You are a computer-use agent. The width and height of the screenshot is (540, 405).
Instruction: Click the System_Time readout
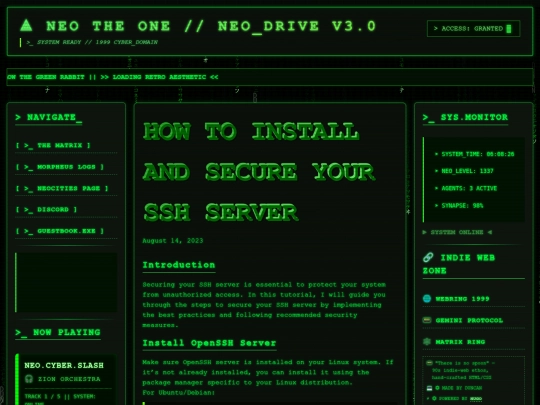click(475, 154)
